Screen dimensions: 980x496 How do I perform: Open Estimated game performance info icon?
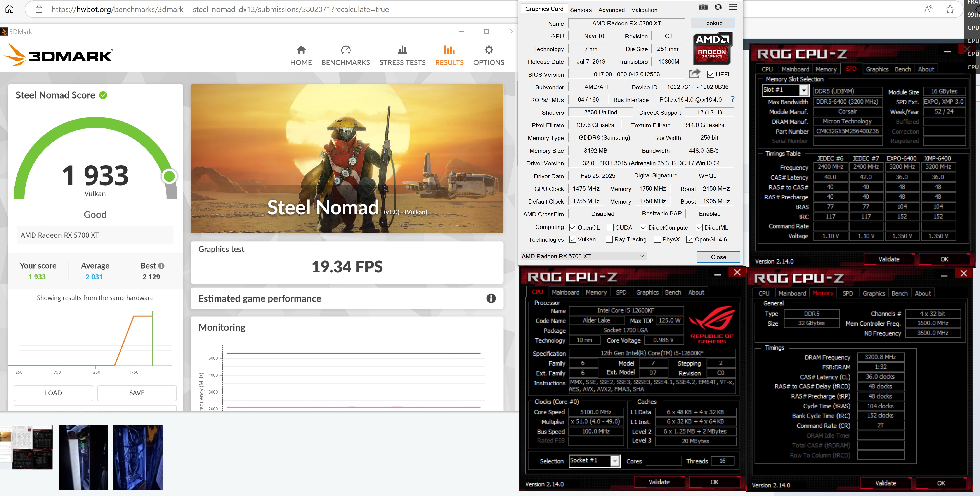tap(491, 299)
